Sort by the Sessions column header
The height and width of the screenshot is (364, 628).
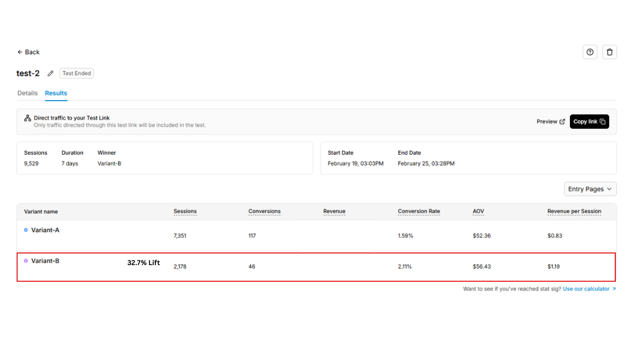185,211
